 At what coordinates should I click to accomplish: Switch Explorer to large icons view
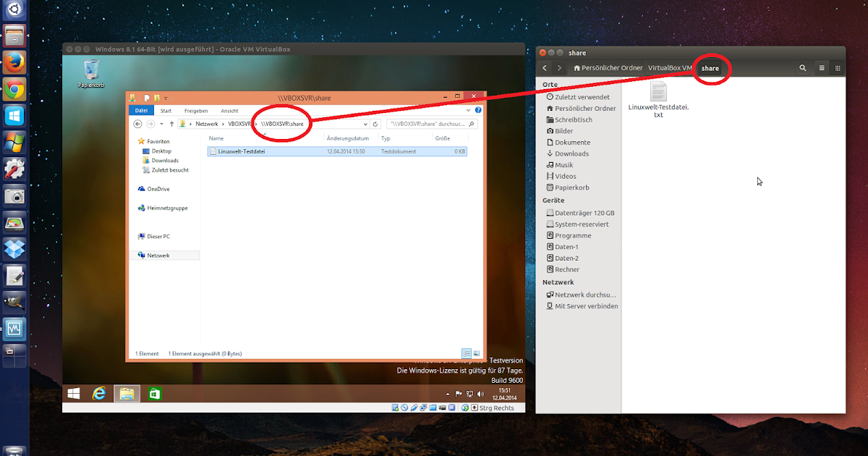477,353
